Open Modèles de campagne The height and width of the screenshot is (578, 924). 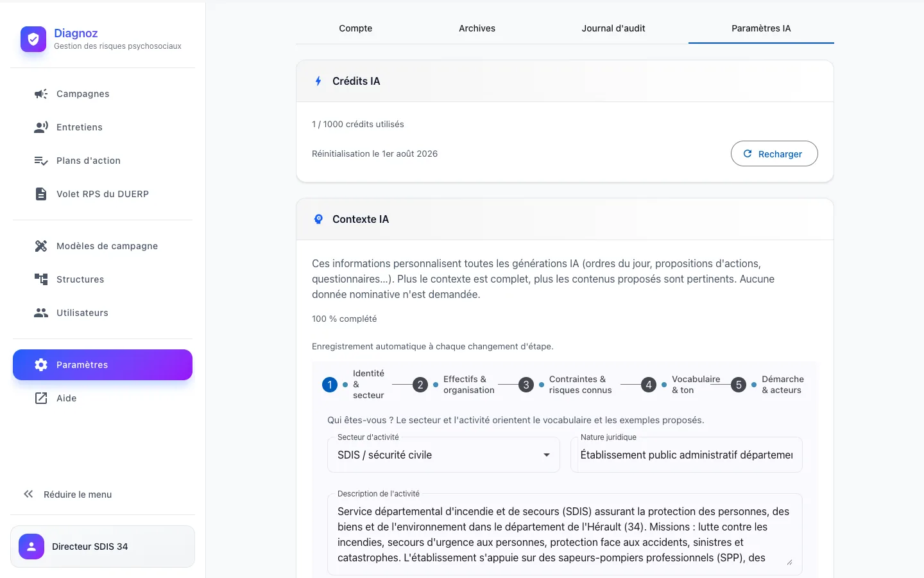[x=103, y=246]
